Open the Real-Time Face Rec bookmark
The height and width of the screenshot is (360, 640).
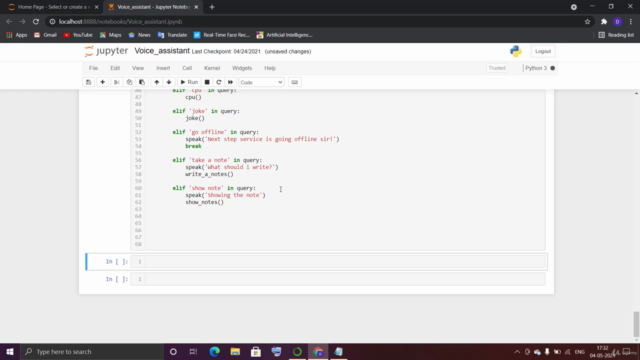(x=222, y=35)
